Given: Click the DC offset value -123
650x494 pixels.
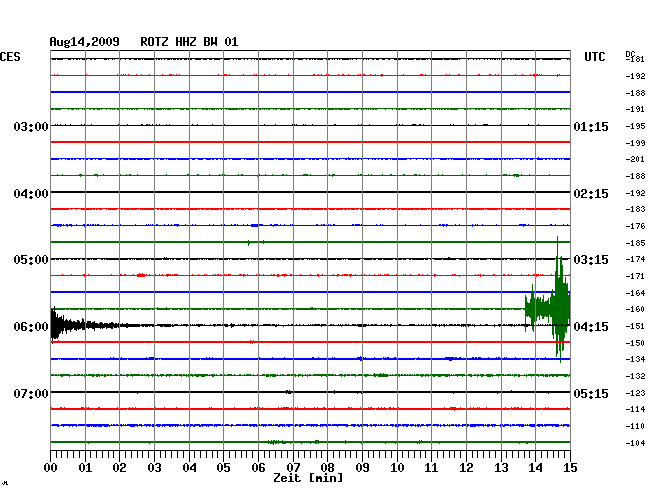Looking at the screenshot, I should click(x=635, y=393).
